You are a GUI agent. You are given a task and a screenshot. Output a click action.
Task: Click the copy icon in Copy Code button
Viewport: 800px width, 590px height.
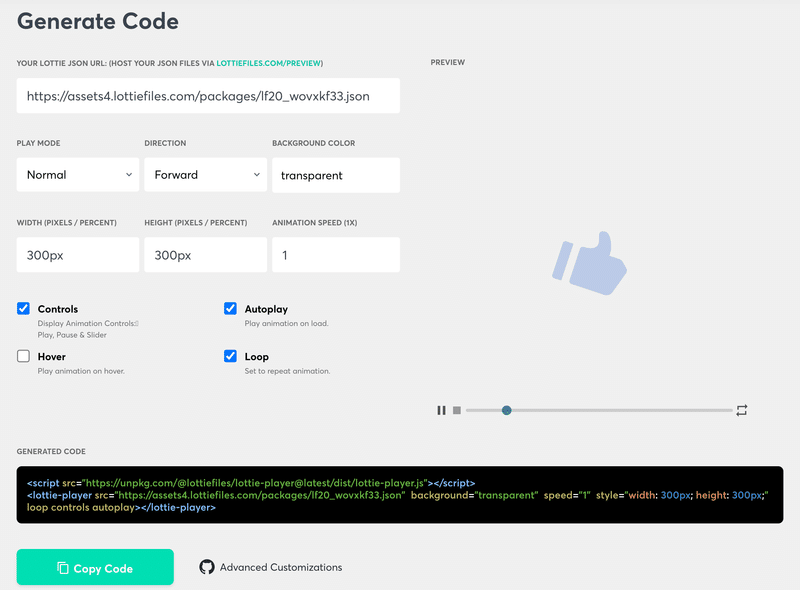63,568
